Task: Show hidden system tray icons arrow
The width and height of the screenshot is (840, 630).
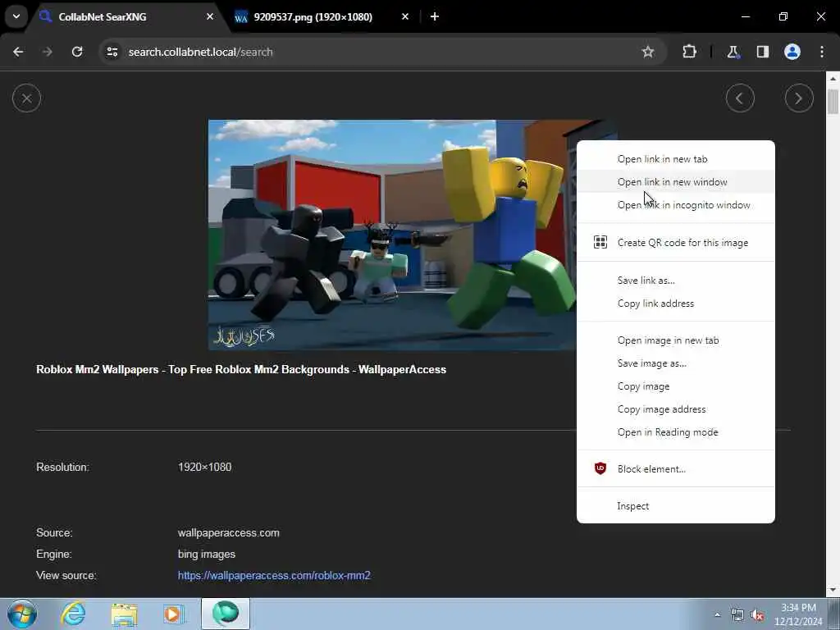Action: [x=717, y=614]
